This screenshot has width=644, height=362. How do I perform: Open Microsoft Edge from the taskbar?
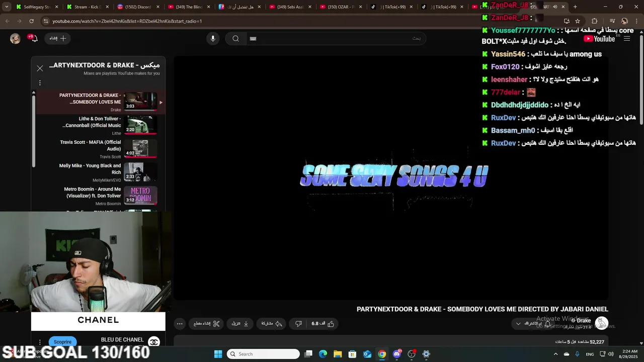click(323, 354)
